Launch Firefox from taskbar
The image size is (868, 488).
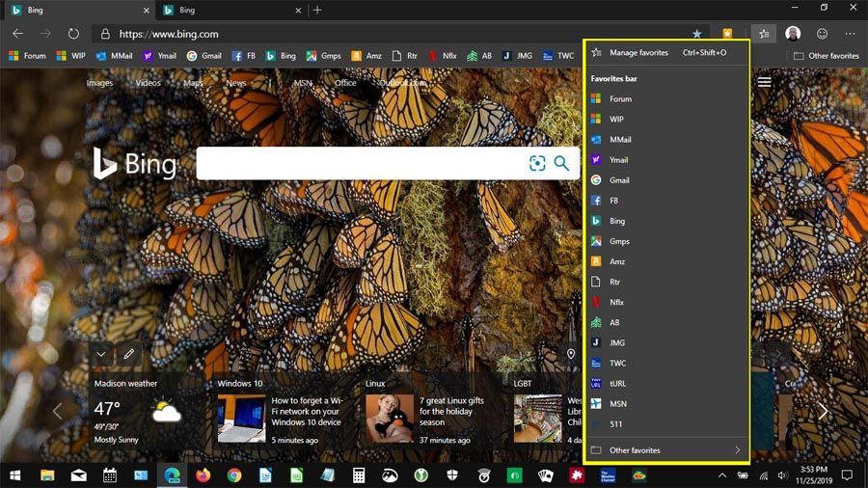[203, 475]
